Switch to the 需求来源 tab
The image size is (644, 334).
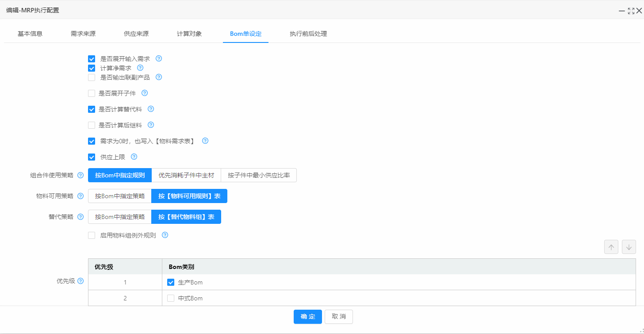[x=83, y=34]
